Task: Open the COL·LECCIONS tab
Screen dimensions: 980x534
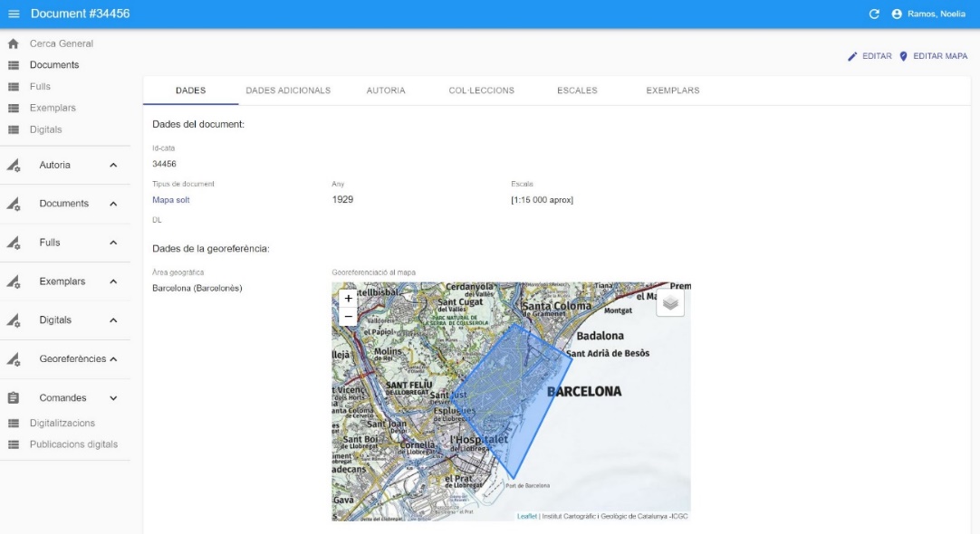Action: click(x=481, y=91)
